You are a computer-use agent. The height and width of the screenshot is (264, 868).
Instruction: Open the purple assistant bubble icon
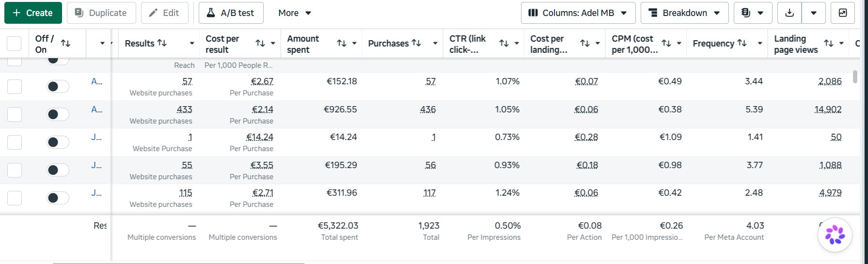coord(835,235)
